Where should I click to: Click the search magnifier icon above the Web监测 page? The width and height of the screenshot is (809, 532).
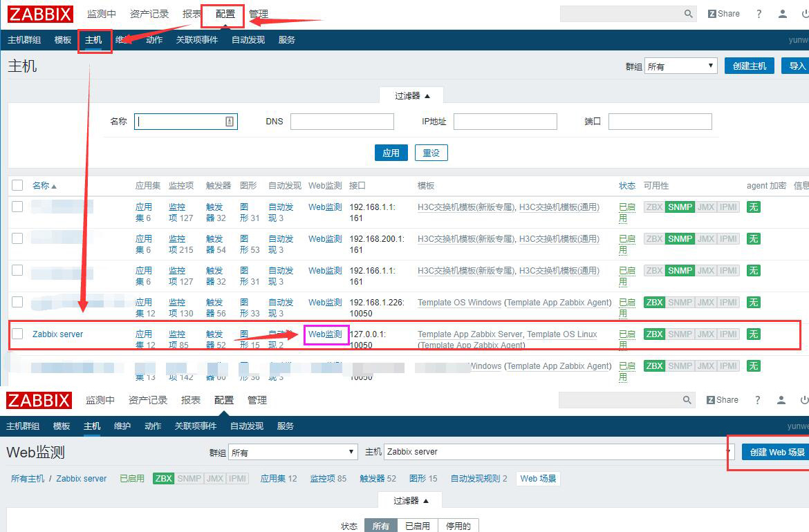[x=687, y=400]
